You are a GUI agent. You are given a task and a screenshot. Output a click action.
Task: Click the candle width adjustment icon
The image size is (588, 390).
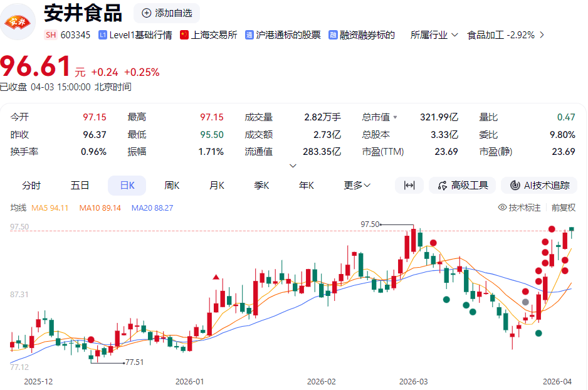point(409,184)
